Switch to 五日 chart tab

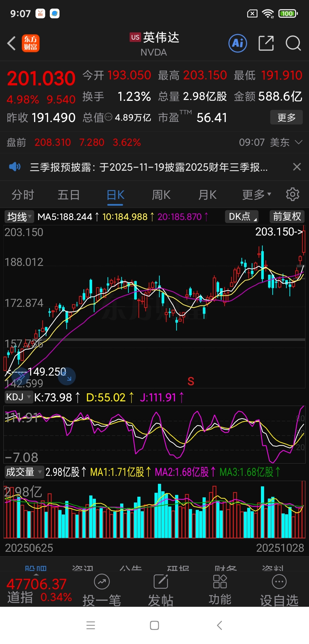69,195
